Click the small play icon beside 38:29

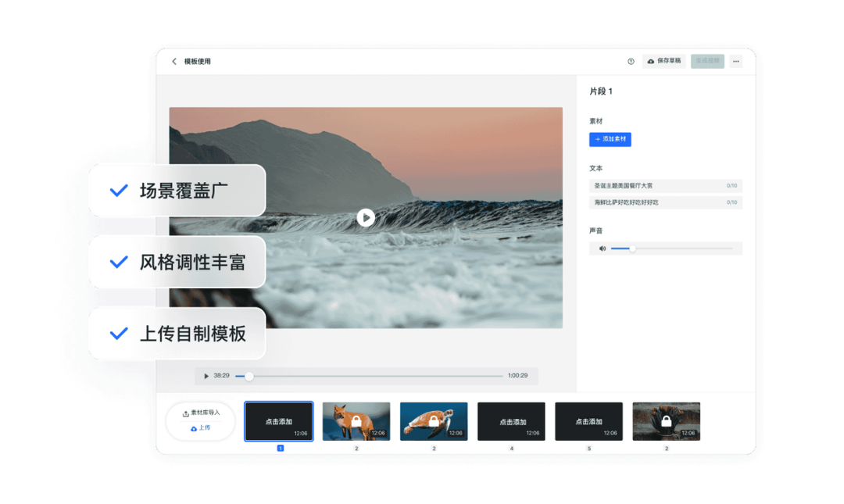[206, 376]
